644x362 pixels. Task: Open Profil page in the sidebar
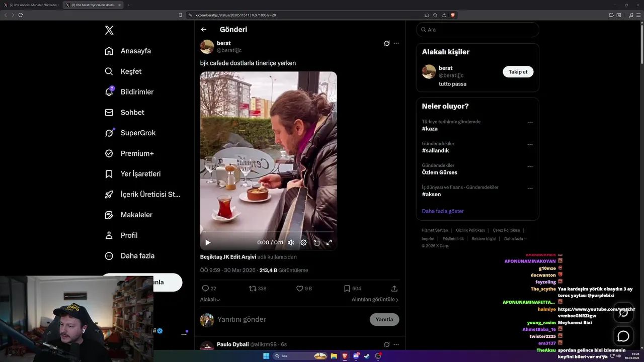(x=121, y=235)
